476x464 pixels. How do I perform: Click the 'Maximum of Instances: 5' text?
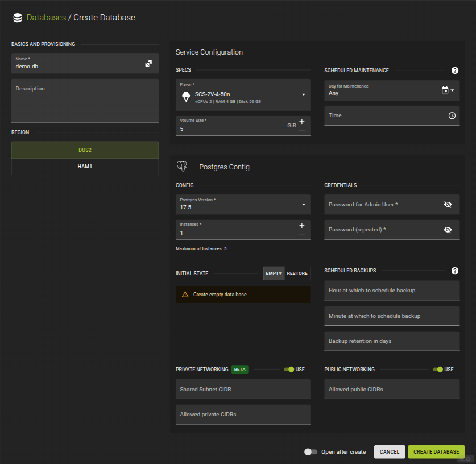201,249
